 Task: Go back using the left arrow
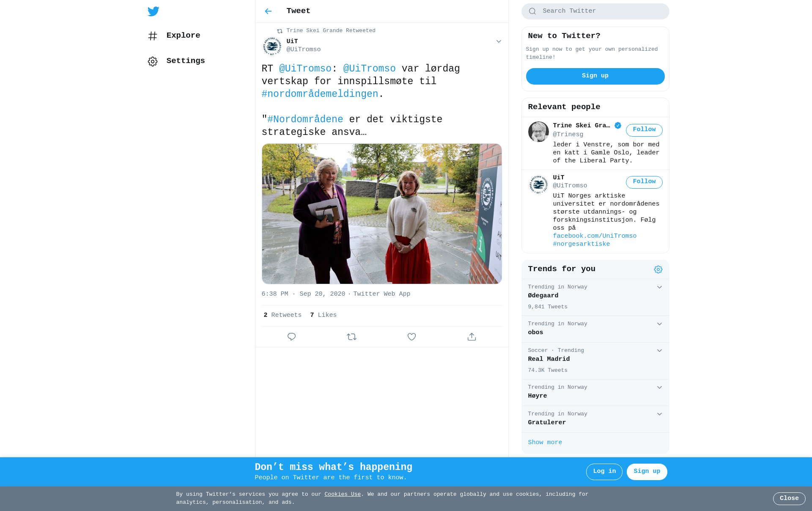268,11
